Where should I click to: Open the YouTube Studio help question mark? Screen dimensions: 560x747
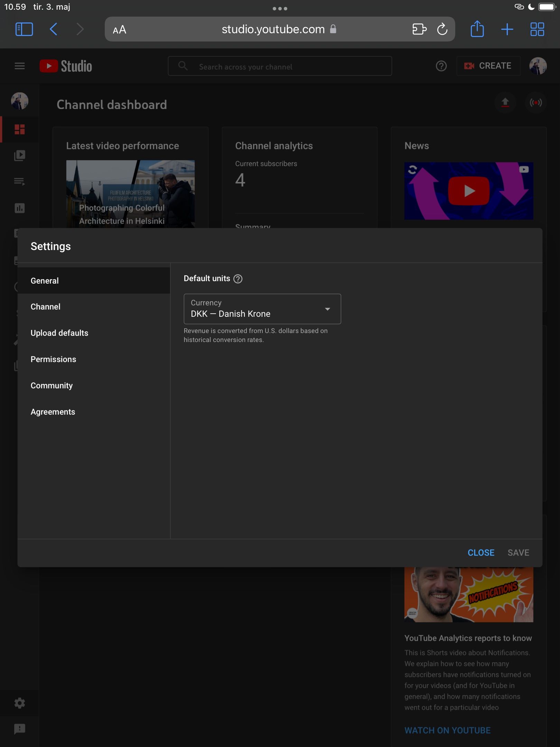(441, 66)
